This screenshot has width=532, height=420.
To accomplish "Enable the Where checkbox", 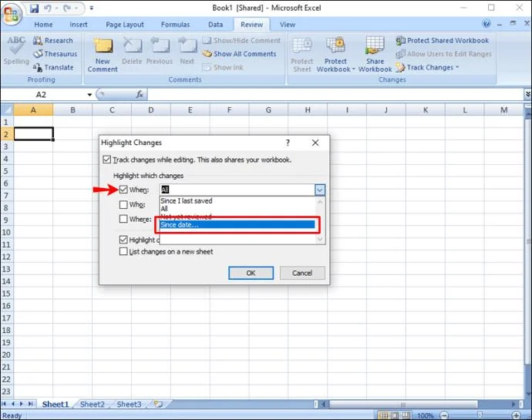I will coord(123,219).
